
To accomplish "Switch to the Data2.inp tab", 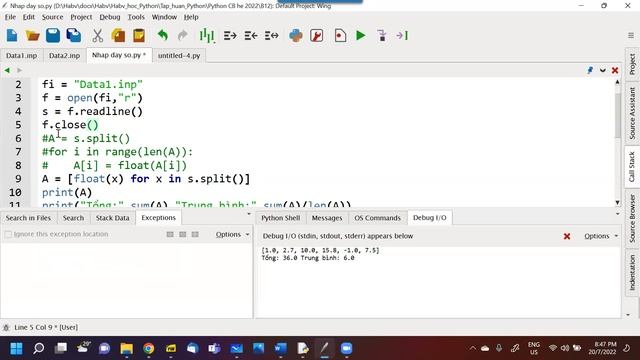I will (x=64, y=56).
